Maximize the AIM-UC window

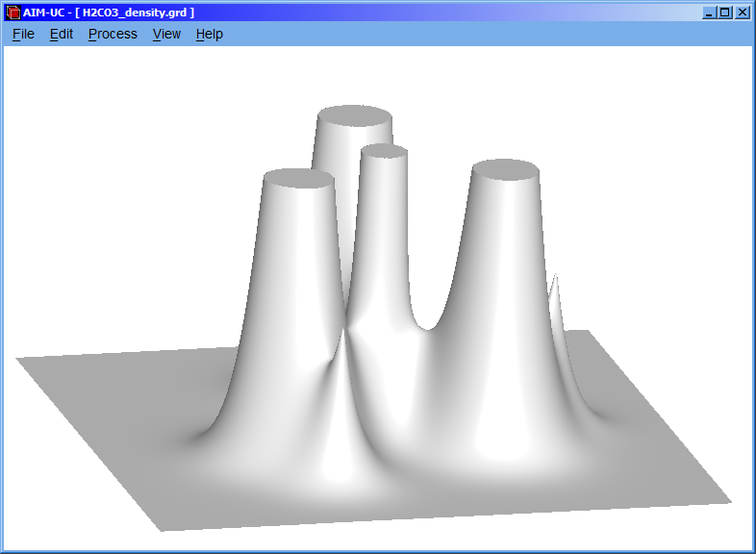[x=725, y=13]
